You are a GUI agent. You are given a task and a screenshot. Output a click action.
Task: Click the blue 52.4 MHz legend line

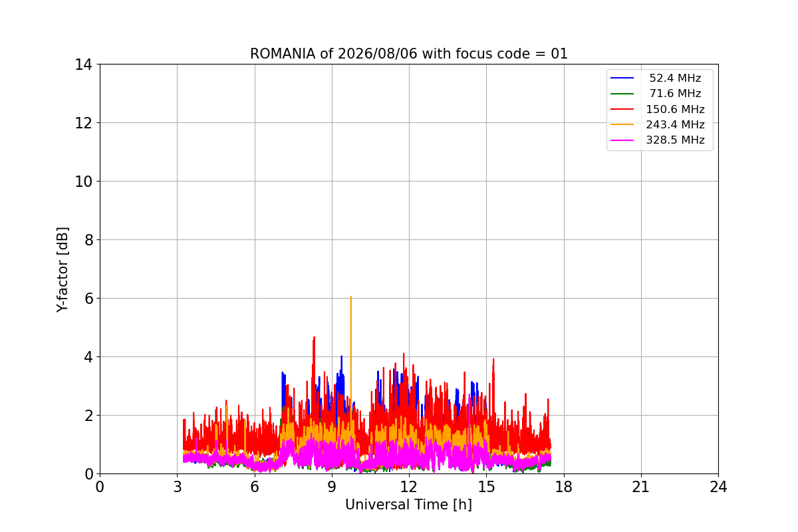(x=622, y=78)
